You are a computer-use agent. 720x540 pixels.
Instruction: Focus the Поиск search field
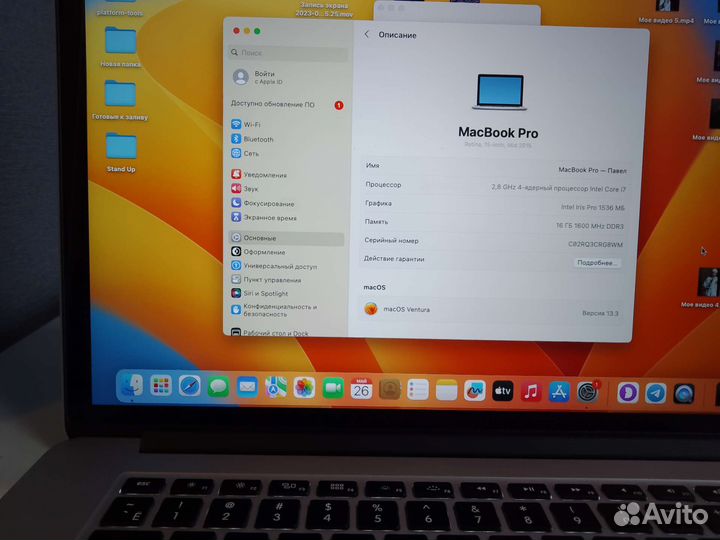click(x=288, y=53)
